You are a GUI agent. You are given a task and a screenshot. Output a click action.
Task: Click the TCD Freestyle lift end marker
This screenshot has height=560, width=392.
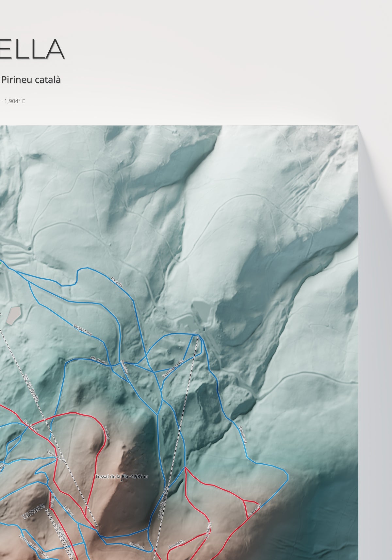[x=25, y=519]
